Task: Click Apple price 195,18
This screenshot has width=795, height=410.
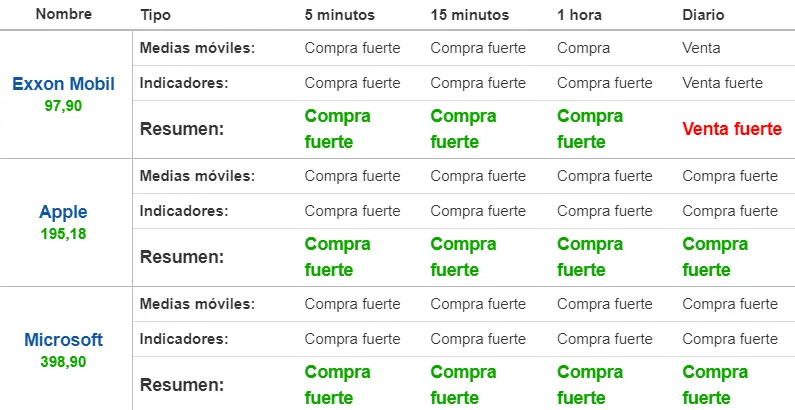Action: tap(63, 234)
